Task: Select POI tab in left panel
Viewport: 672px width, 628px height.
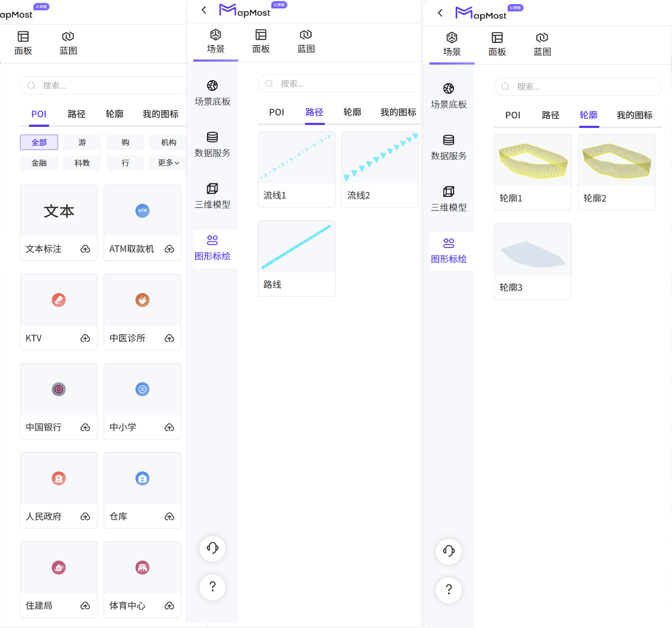Action: (x=39, y=114)
